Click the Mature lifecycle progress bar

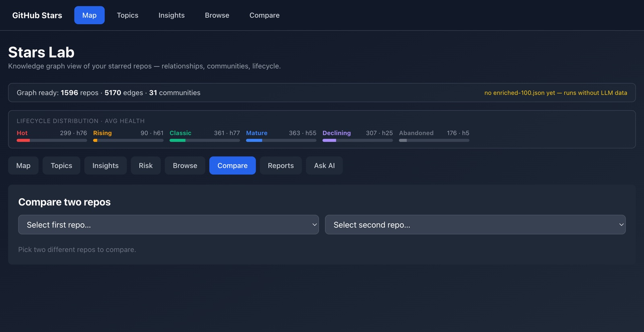tap(281, 140)
